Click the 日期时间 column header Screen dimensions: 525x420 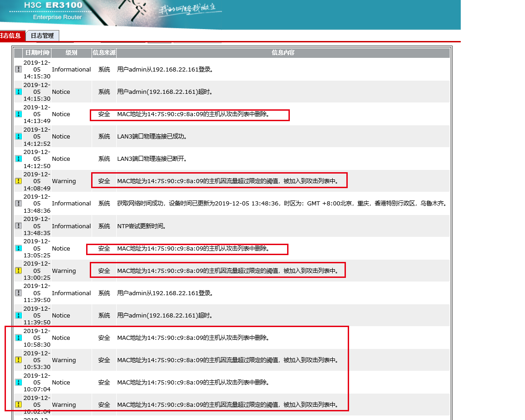(x=37, y=52)
